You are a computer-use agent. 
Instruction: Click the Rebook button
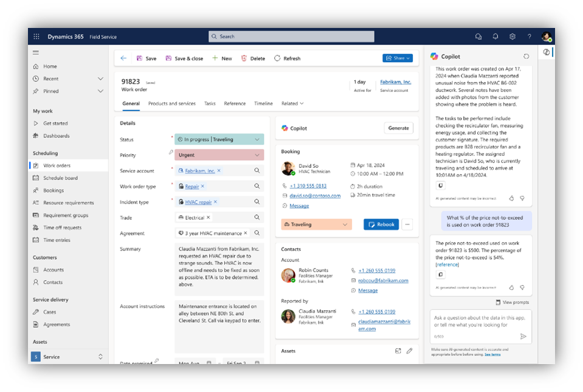coord(381,224)
